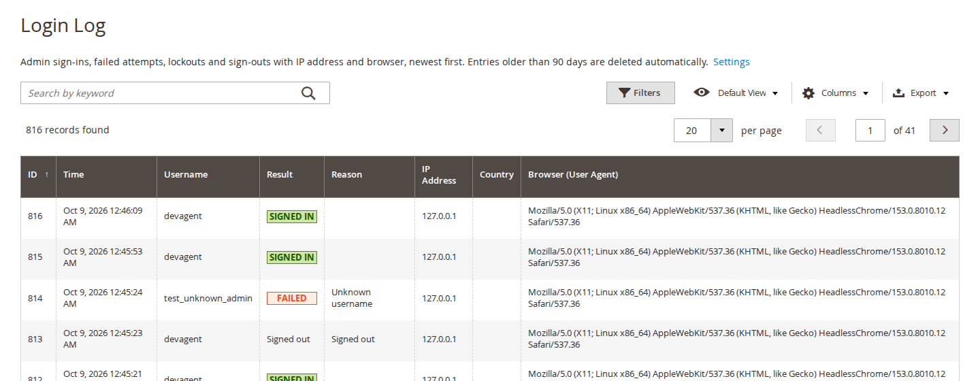Click the username test_unknown_admin

click(x=208, y=298)
